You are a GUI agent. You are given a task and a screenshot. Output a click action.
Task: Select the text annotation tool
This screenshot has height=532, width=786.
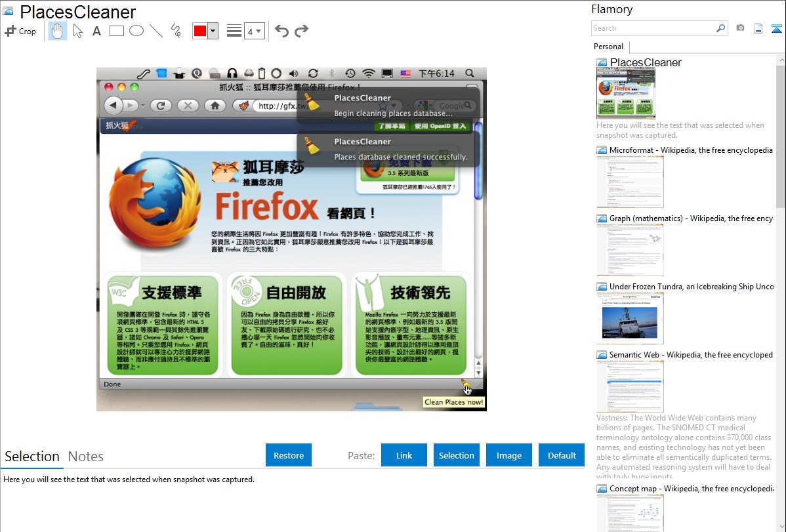pos(96,31)
